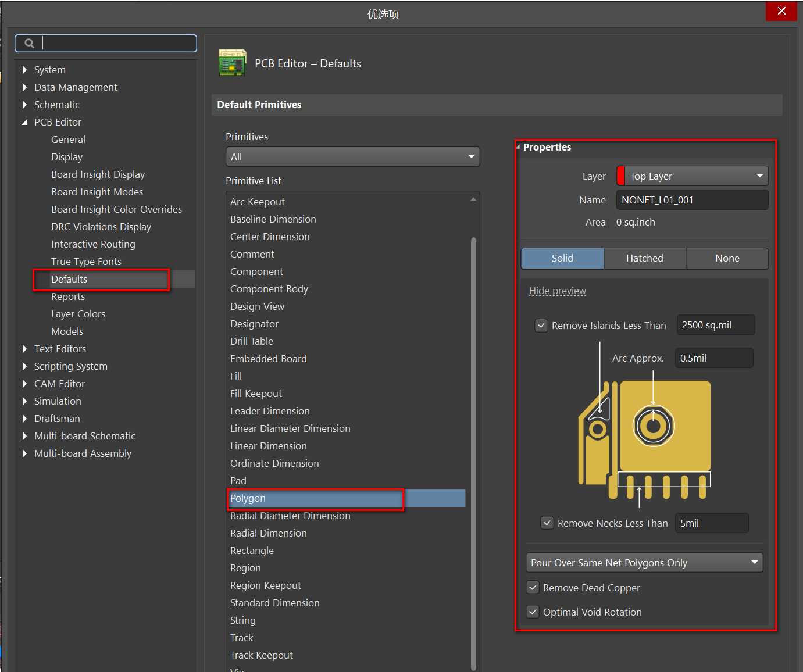
Task: Collapse the Properties section triangle
Action: pos(518,147)
